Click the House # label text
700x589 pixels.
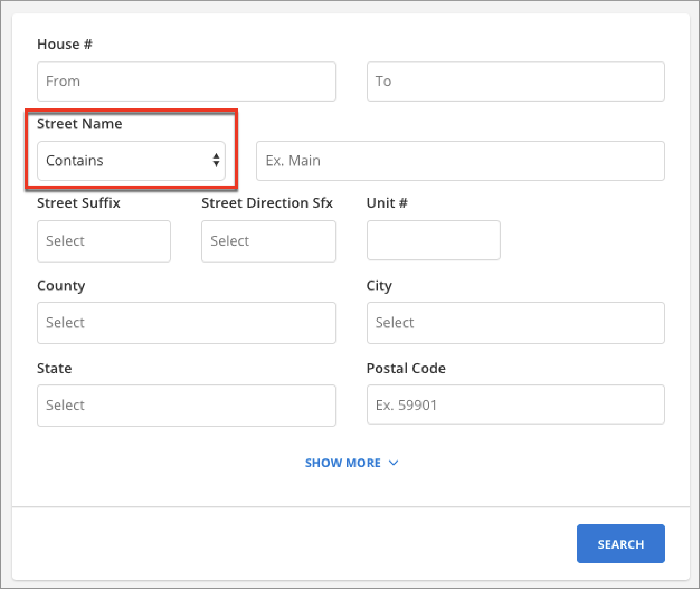(65, 45)
